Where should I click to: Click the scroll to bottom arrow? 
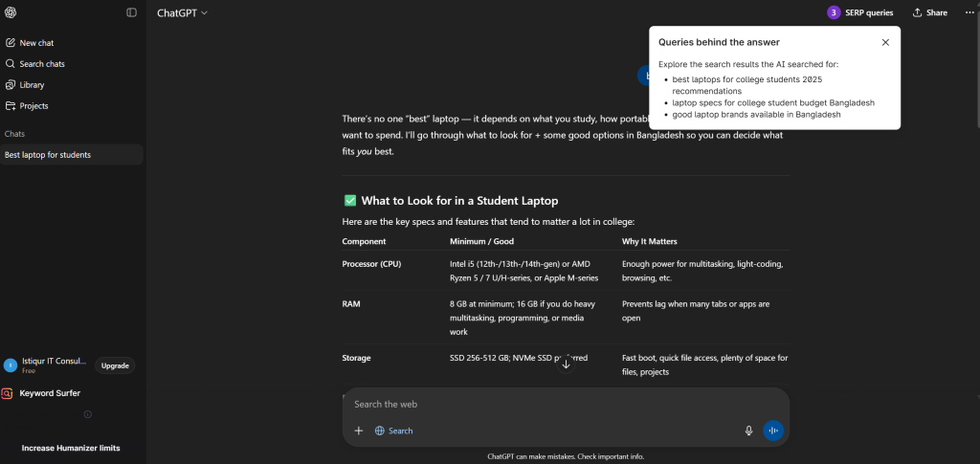pos(566,365)
